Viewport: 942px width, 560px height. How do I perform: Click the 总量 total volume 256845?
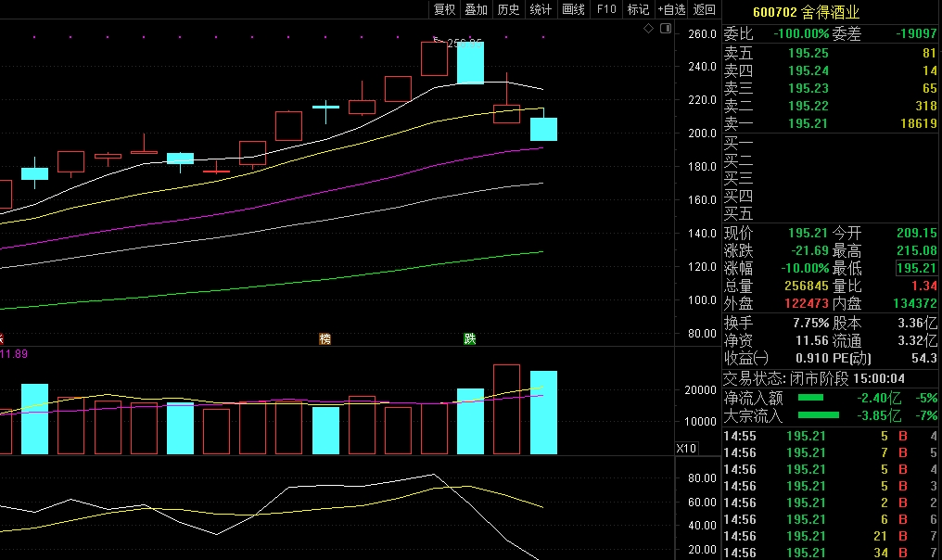pyautogui.click(x=807, y=286)
